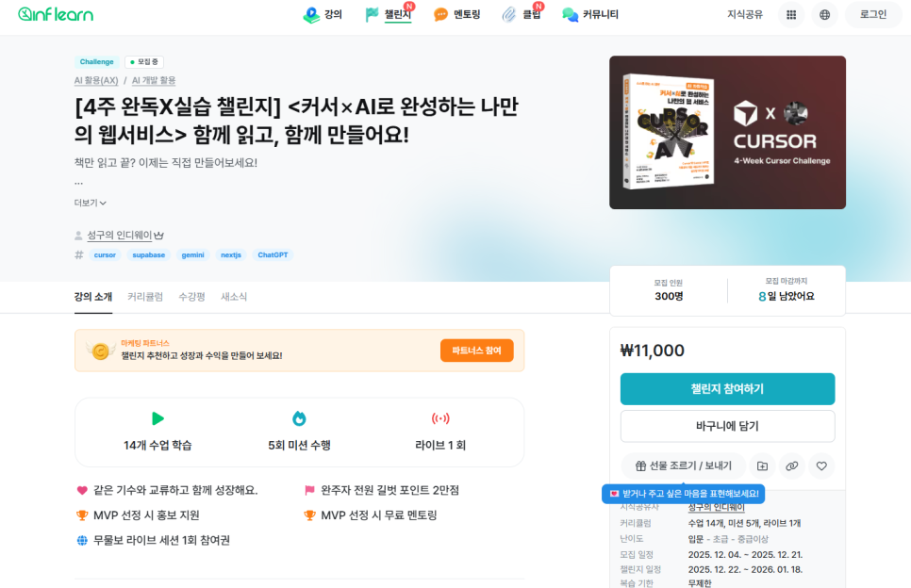
Task: Click the pink flag bullet icon
Action: coord(309,491)
